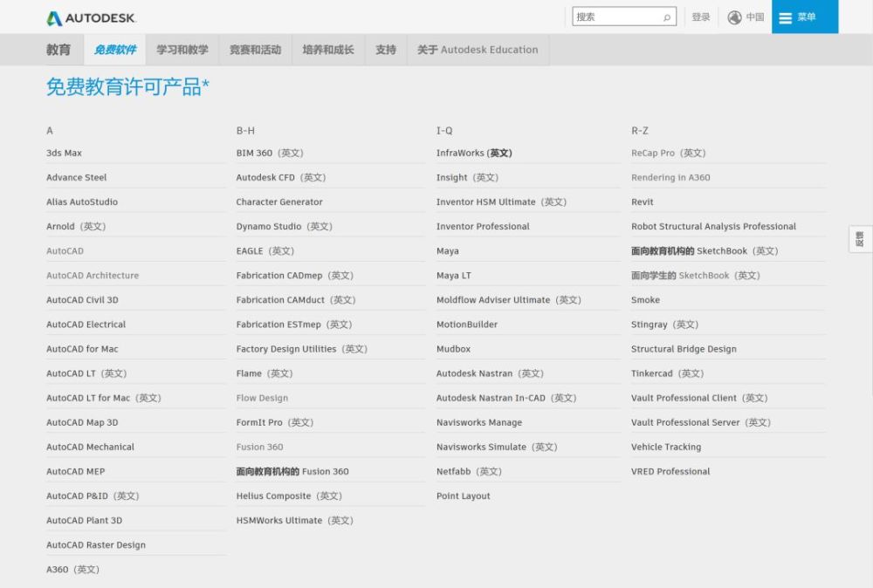Open the AutoCAD Architecture link
873x588 pixels.
(93, 276)
